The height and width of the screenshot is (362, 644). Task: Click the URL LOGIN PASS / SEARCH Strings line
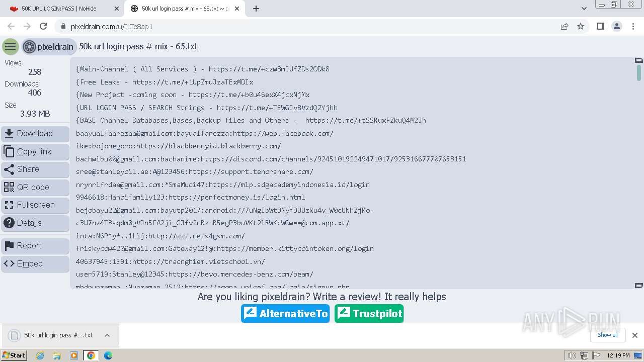207,108
